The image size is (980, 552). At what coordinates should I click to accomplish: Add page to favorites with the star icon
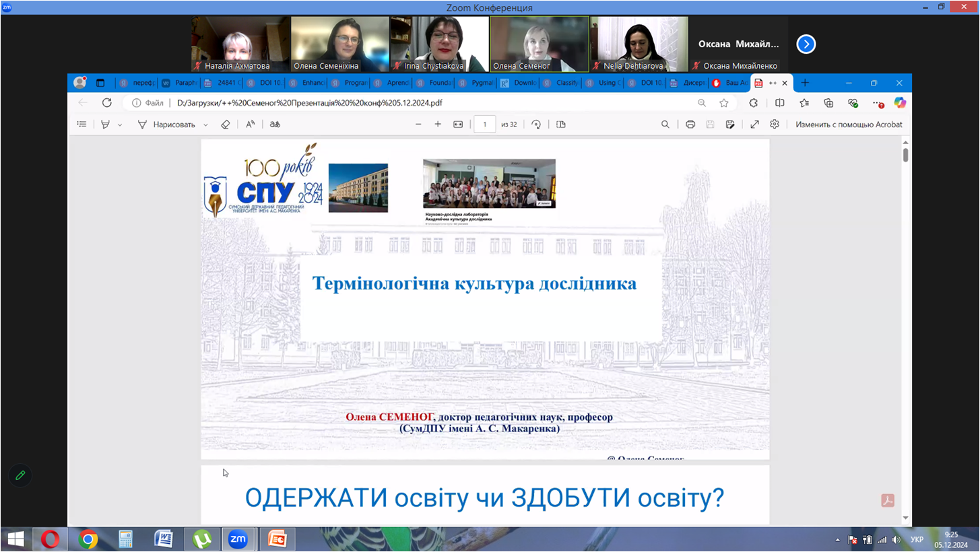click(724, 103)
